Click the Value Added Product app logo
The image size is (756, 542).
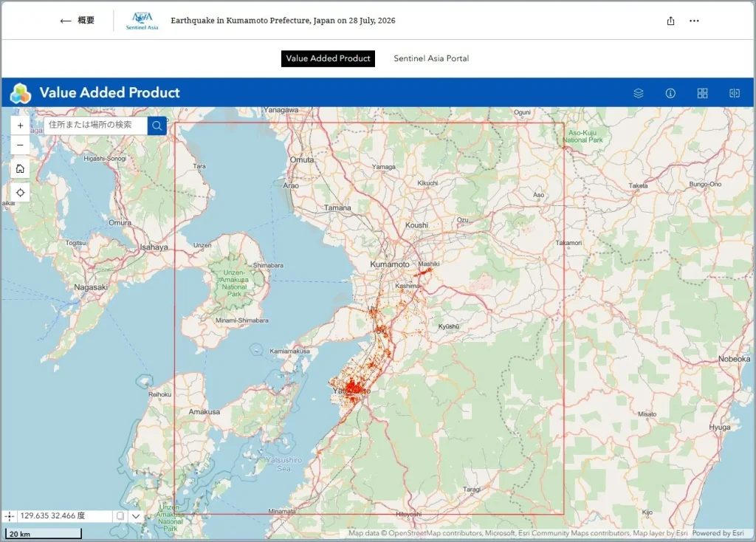[x=20, y=93]
